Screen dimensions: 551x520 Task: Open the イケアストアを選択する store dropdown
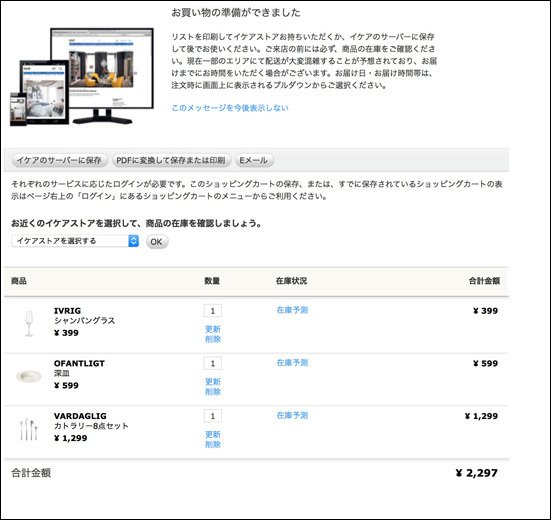[x=75, y=241]
